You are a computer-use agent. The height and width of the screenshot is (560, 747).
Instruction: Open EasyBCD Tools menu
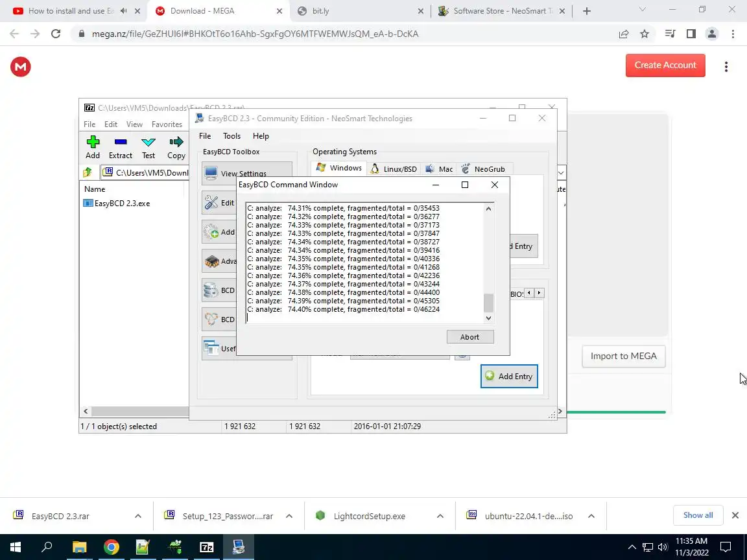tap(231, 135)
